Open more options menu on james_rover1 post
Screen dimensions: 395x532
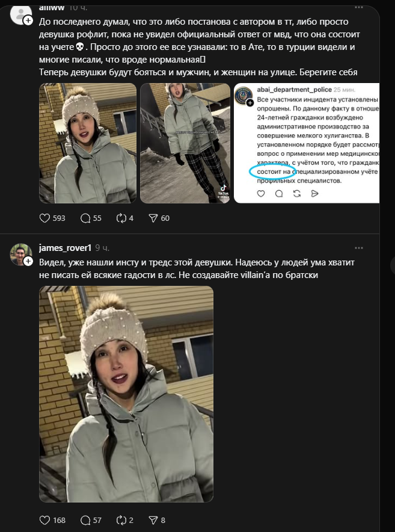coord(359,247)
